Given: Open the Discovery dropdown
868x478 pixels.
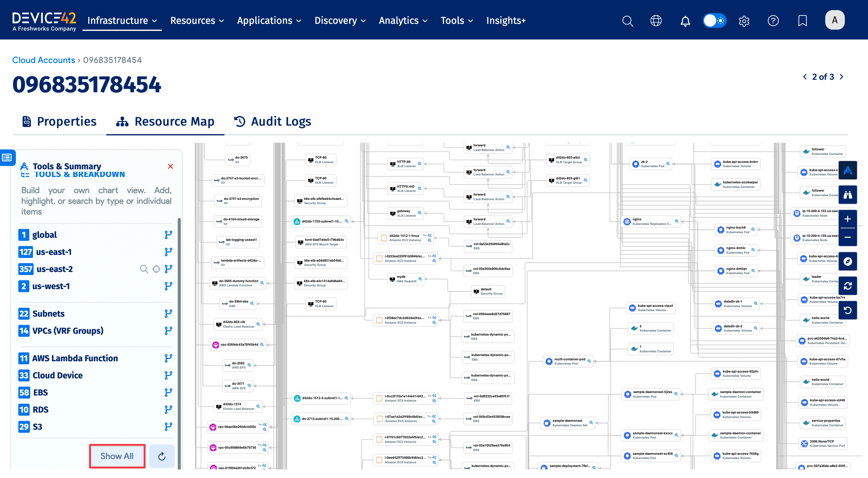Looking at the screenshot, I should click(x=340, y=20).
